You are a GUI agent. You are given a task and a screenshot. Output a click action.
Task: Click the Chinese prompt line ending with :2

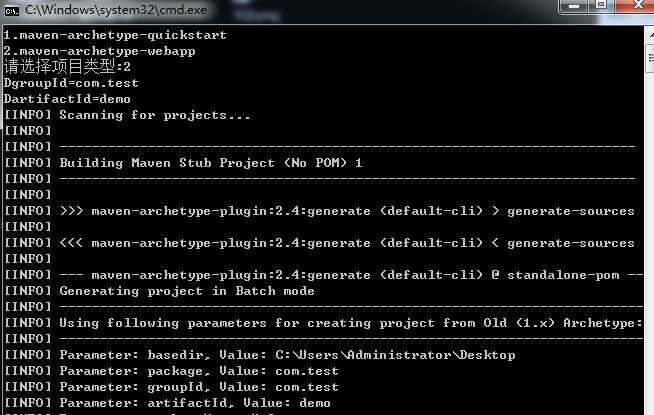(x=67, y=66)
